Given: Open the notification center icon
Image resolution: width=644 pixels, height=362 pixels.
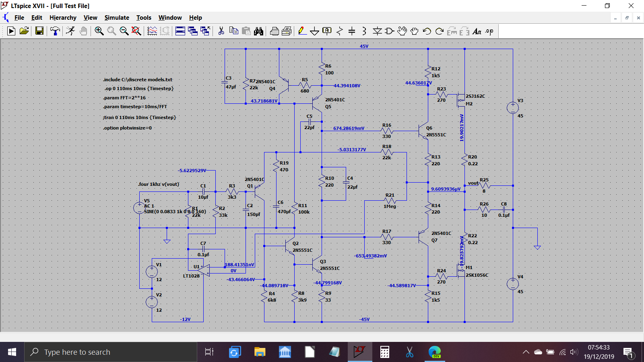Looking at the screenshot, I should [628, 353].
